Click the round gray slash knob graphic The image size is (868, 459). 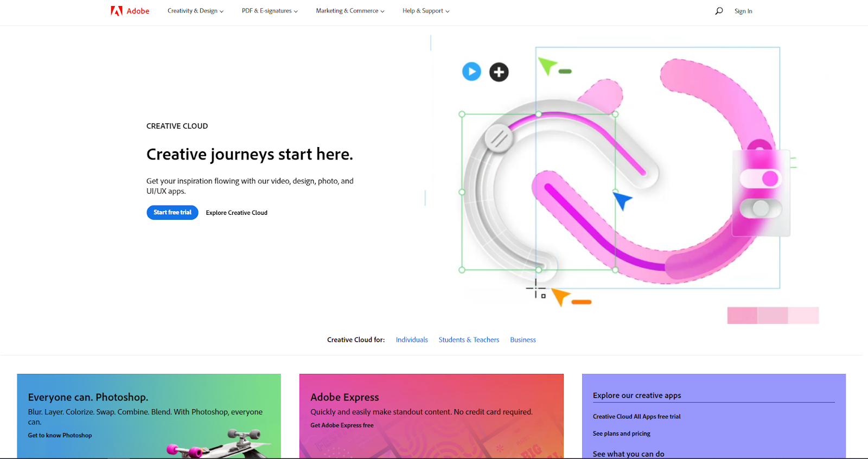point(499,138)
